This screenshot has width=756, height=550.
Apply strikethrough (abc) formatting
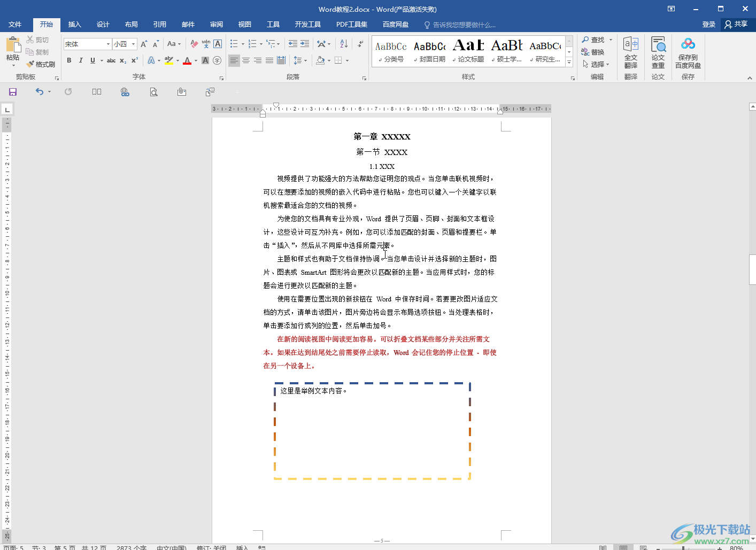coord(111,60)
